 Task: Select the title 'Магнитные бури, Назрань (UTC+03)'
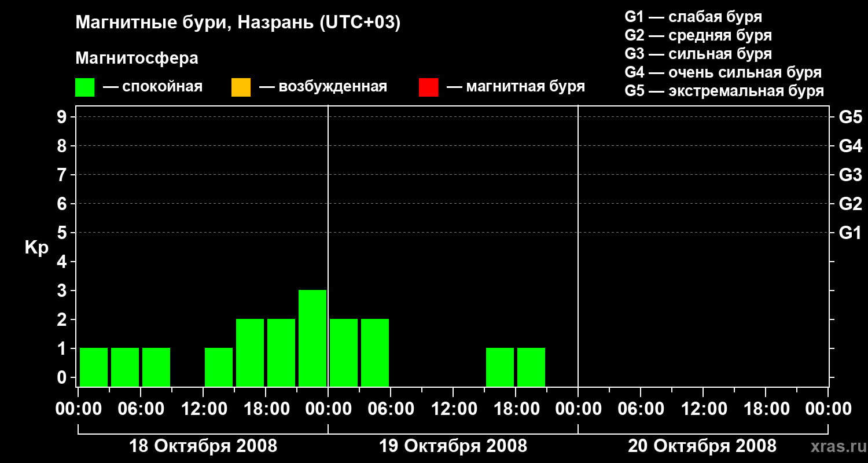pos(238,23)
